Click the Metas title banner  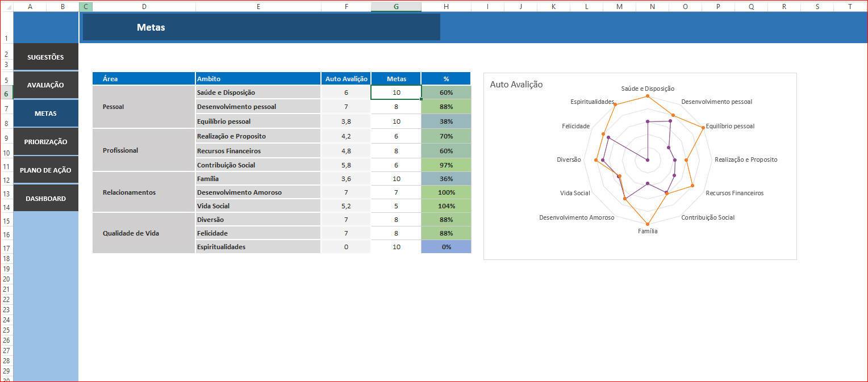[x=261, y=27]
